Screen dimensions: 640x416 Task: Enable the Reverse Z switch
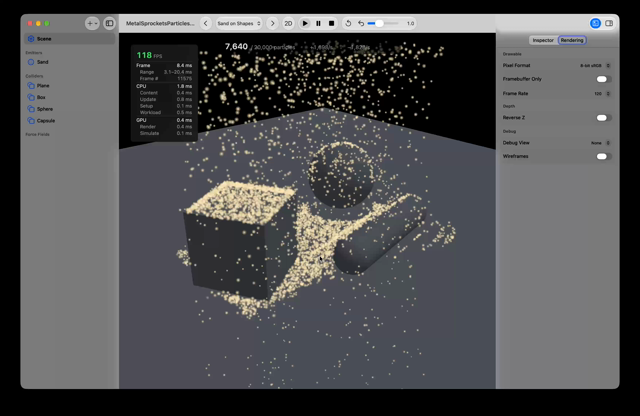click(603, 118)
